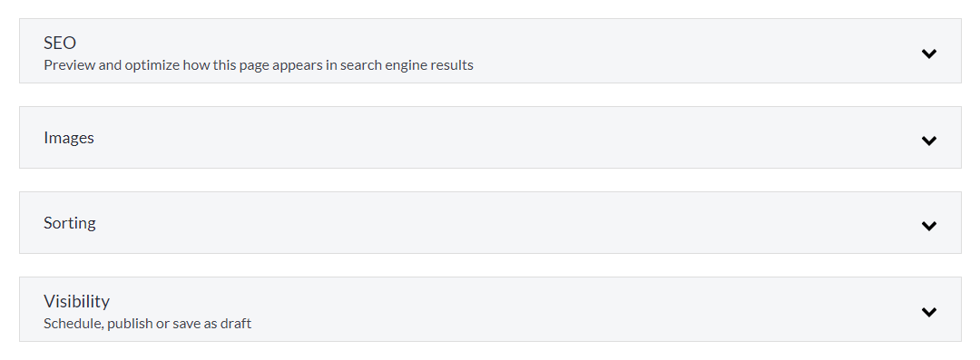Image resolution: width=980 pixels, height=360 pixels.
Task: Show the sorting options panel
Action: 490,222
